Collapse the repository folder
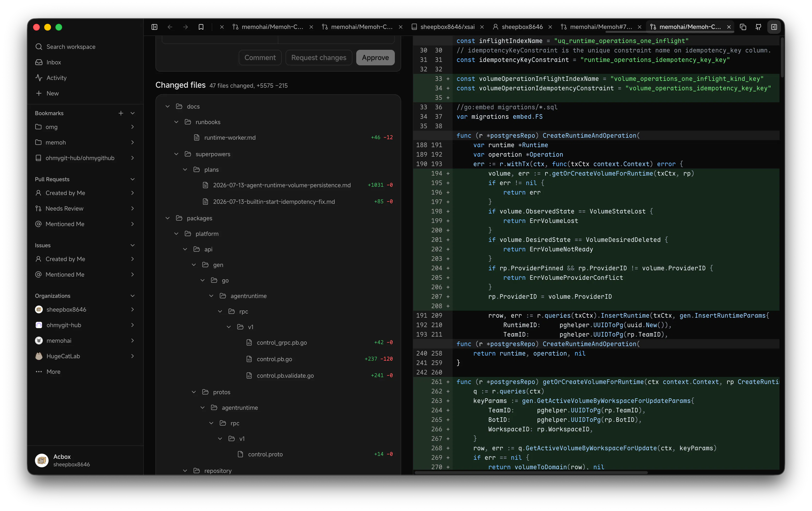This screenshot has height=511, width=812. pos(185,470)
